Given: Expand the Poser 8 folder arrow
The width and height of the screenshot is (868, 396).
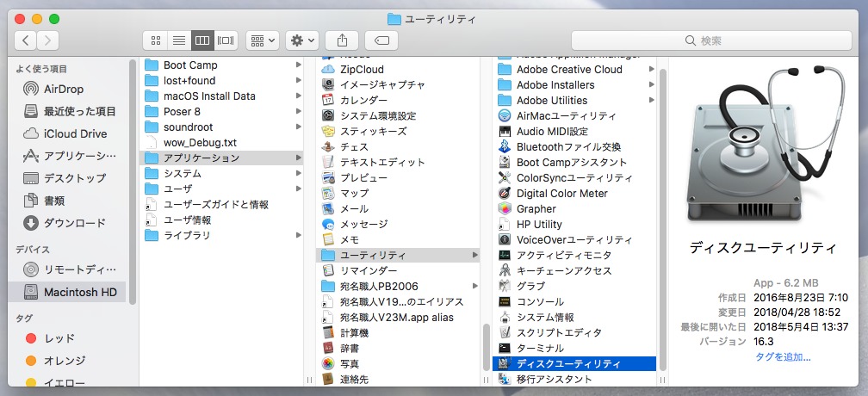Looking at the screenshot, I should [x=298, y=111].
